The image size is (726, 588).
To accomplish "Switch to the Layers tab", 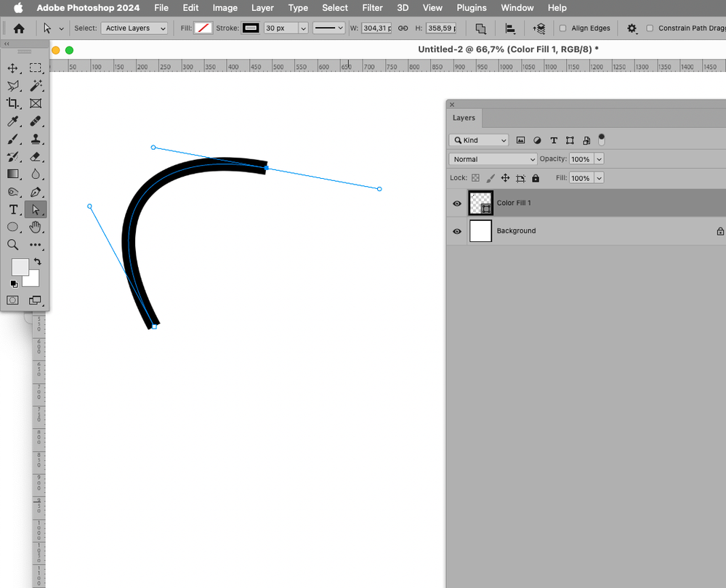I will pos(464,118).
